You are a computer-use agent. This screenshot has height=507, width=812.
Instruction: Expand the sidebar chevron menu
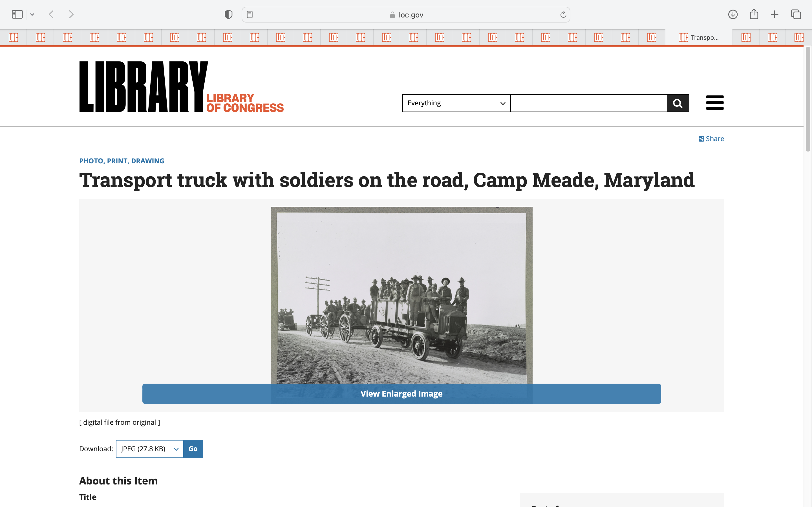[x=32, y=14]
